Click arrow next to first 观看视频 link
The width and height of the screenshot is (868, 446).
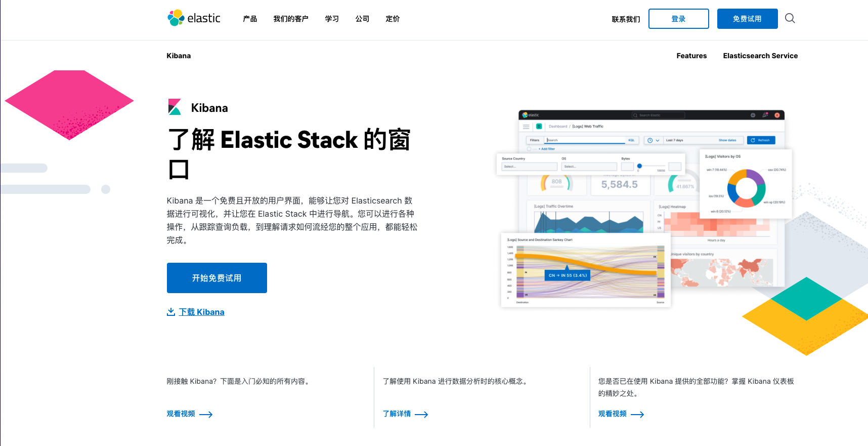click(206, 415)
